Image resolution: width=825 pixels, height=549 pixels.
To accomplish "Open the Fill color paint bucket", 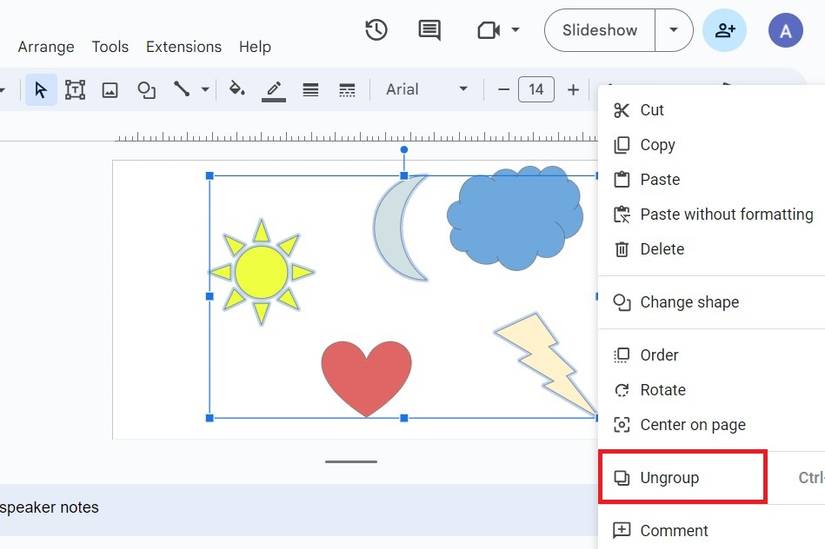I will point(237,89).
